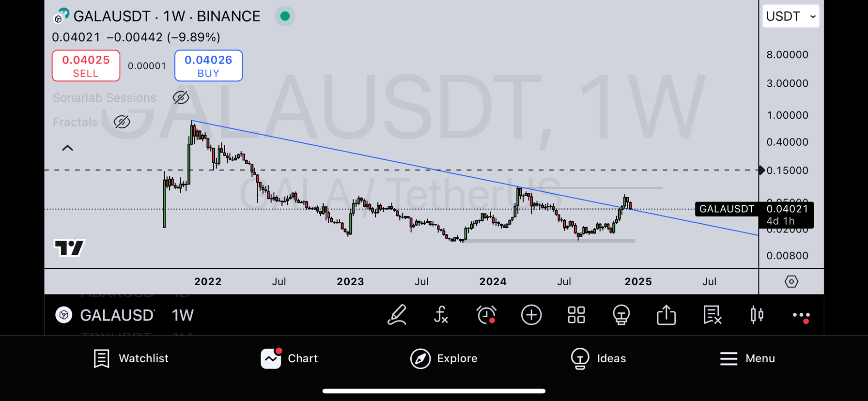Viewport: 868px width, 401px height.
Task: Tap the green market status dot
Action: [285, 16]
